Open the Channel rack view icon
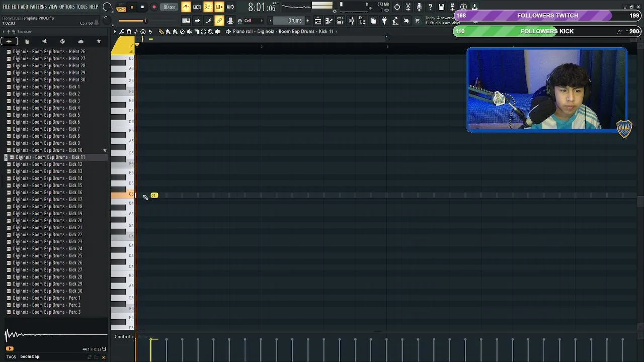 tap(340, 21)
